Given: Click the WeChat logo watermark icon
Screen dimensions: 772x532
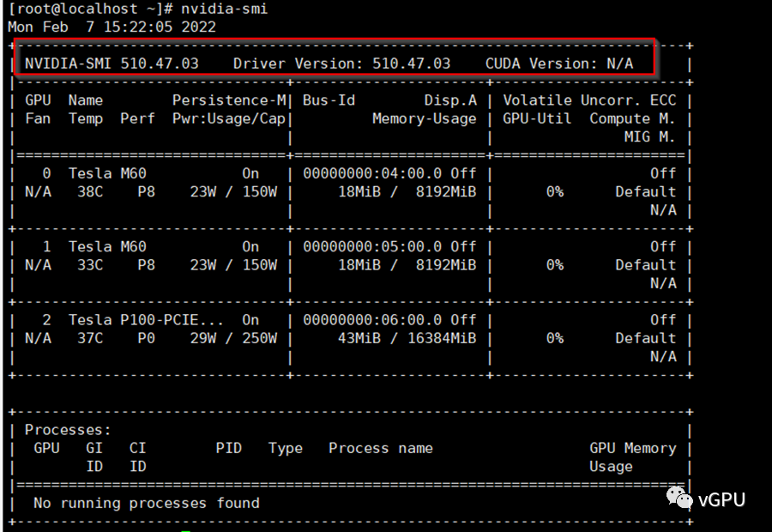Looking at the screenshot, I should pyautogui.click(x=680, y=499).
